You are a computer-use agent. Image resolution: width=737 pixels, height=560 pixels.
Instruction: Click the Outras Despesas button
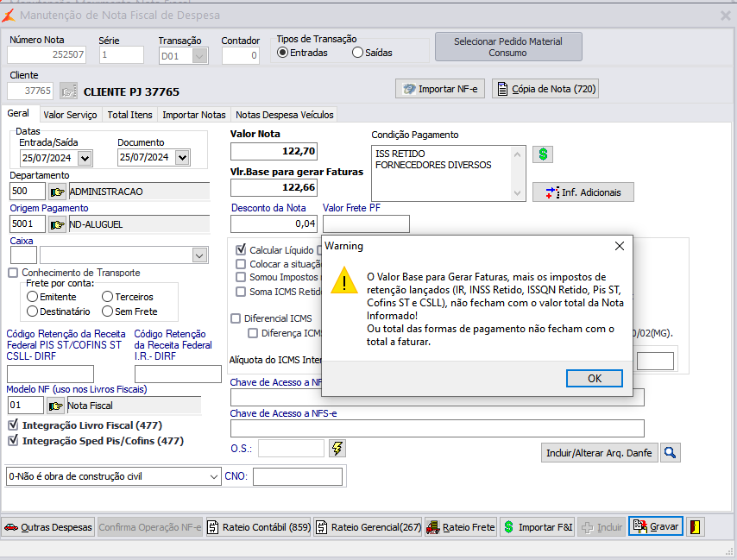[x=48, y=527]
